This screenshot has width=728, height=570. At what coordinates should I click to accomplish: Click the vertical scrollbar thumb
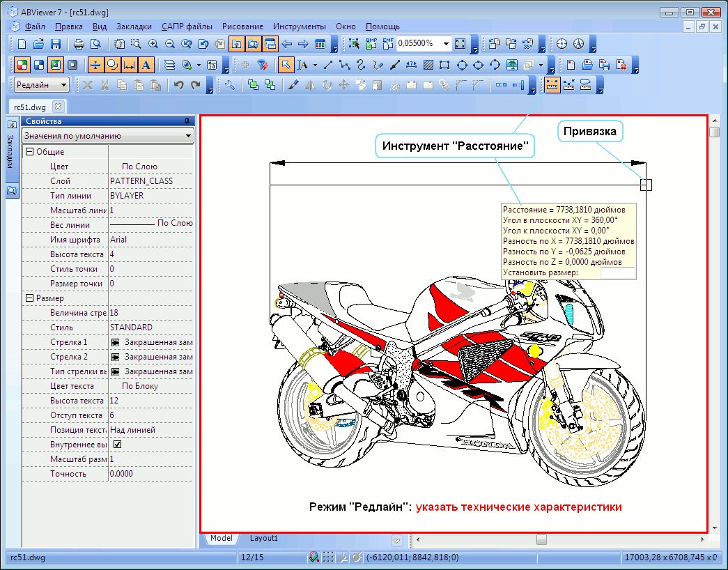click(x=715, y=132)
